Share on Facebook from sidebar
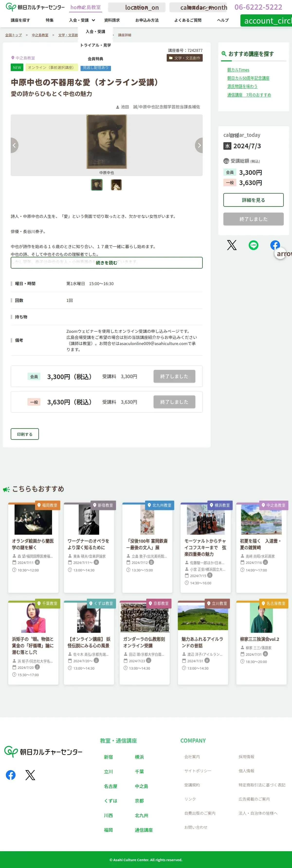This screenshot has width=292, height=868. coord(275,245)
